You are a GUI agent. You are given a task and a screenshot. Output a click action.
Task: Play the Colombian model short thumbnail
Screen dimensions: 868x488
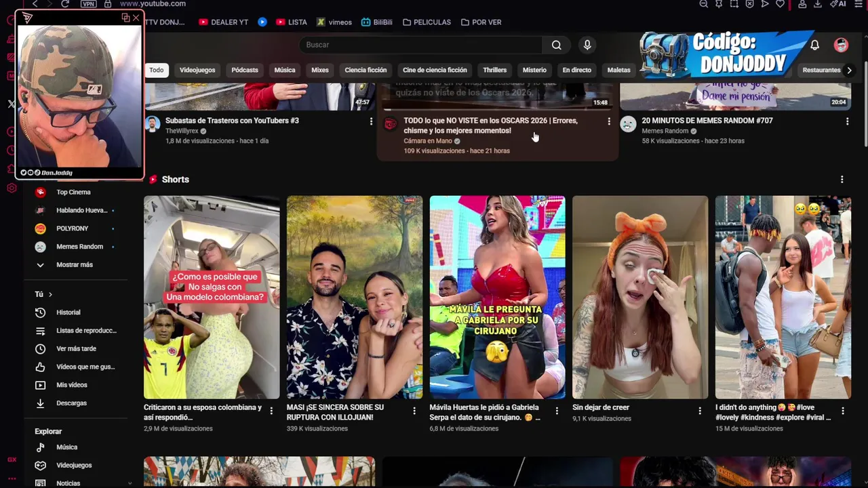pyautogui.click(x=212, y=297)
